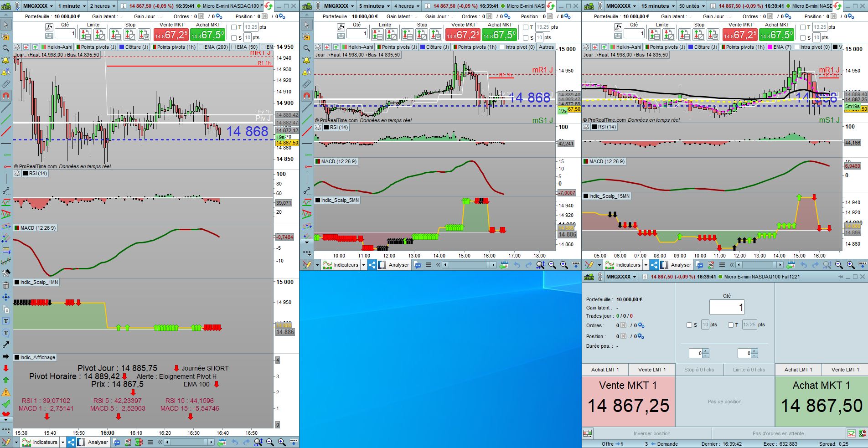Open the table grid icon in order panel footer
868x448 pixels.
click(x=587, y=433)
